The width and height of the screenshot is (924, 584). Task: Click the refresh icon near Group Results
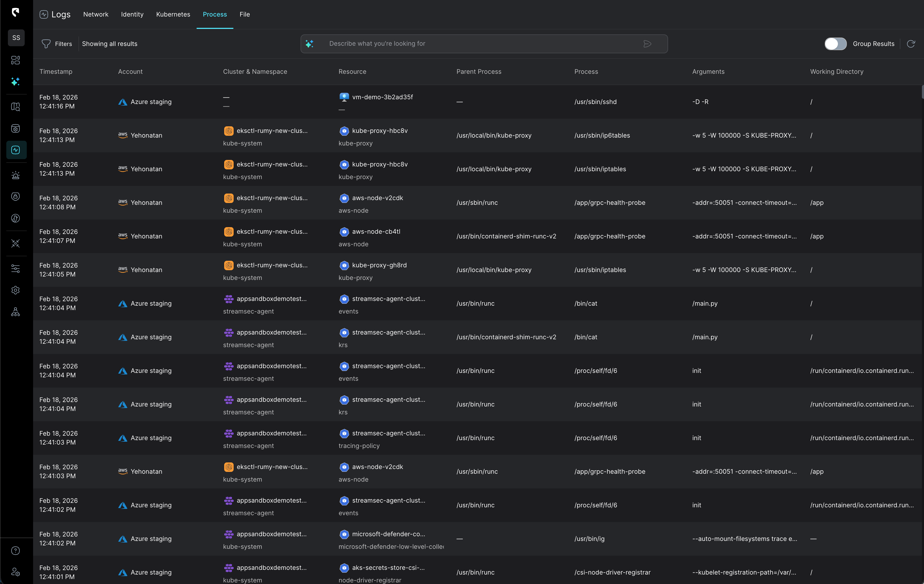(x=911, y=44)
